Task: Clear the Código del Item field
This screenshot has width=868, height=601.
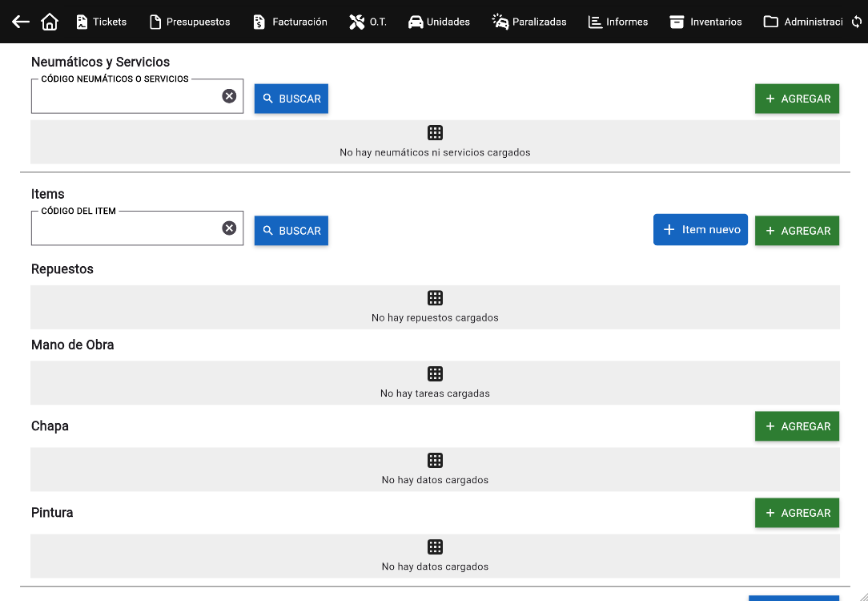Action: tap(229, 228)
